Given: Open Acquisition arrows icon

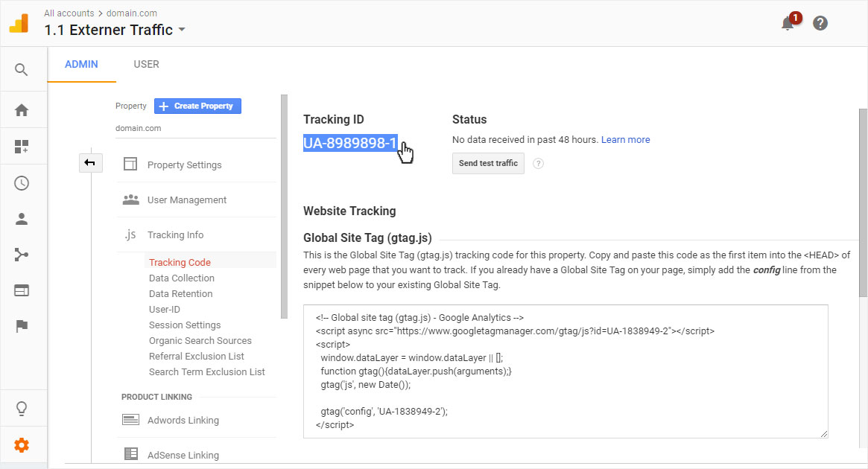Looking at the screenshot, I should pos(22,255).
